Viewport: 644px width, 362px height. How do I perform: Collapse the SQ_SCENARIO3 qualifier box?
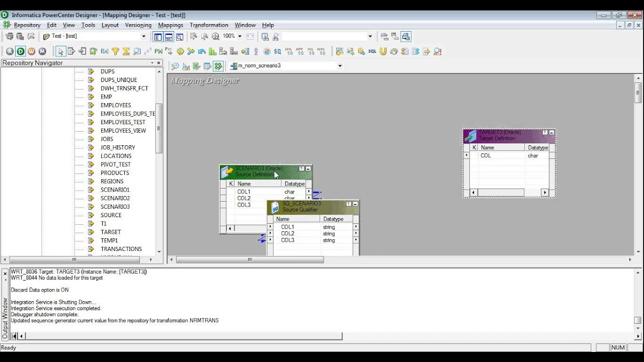355,204
